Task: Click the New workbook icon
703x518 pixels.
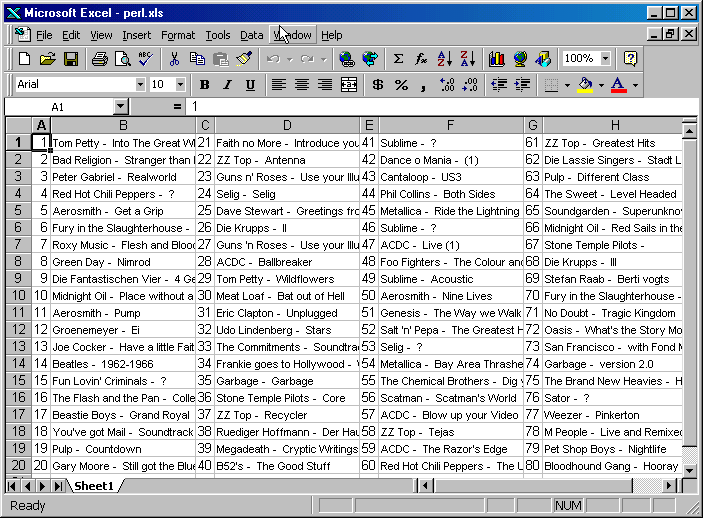Action: [x=25, y=59]
